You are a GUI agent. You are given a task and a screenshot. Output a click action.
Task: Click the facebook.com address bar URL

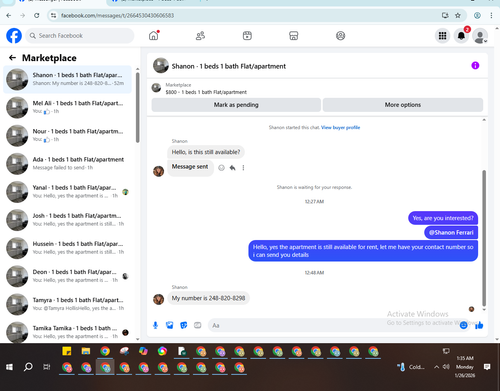click(x=117, y=15)
